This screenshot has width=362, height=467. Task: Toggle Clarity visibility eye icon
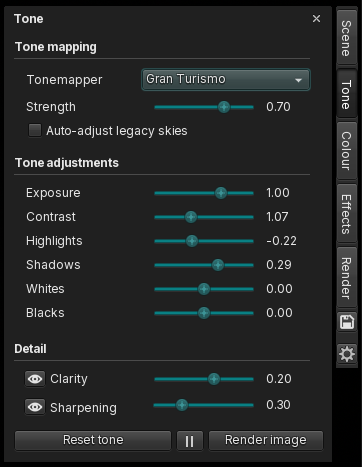coord(35,379)
